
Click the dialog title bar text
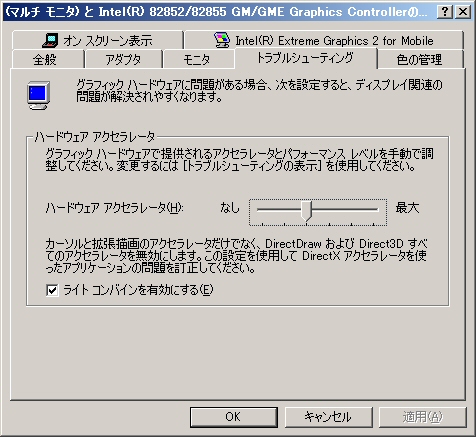coord(216,12)
